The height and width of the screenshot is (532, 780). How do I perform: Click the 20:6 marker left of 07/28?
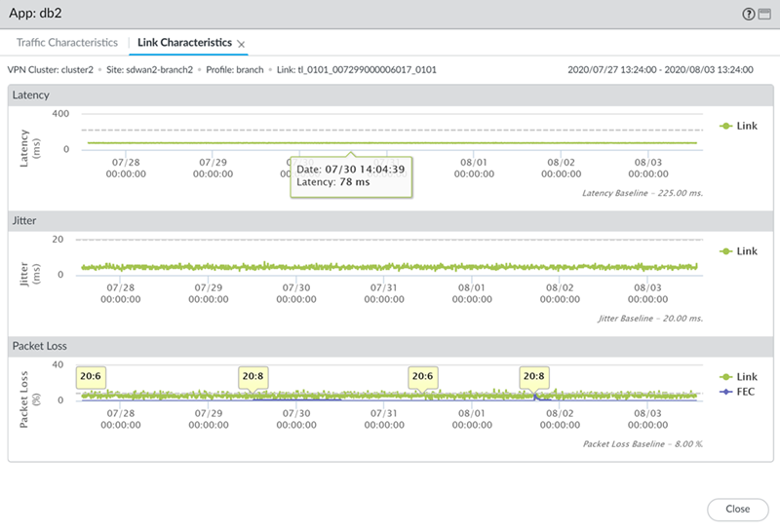tap(93, 376)
